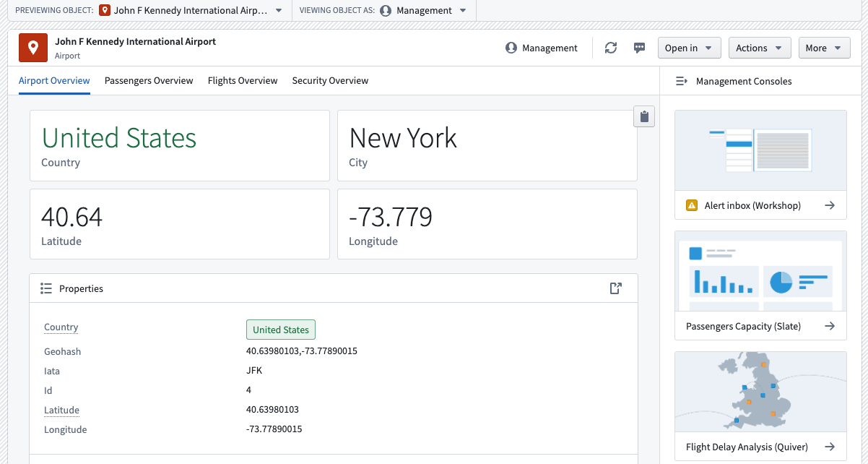Click the Properties list icon
The height and width of the screenshot is (464, 868).
pyautogui.click(x=46, y=288)
